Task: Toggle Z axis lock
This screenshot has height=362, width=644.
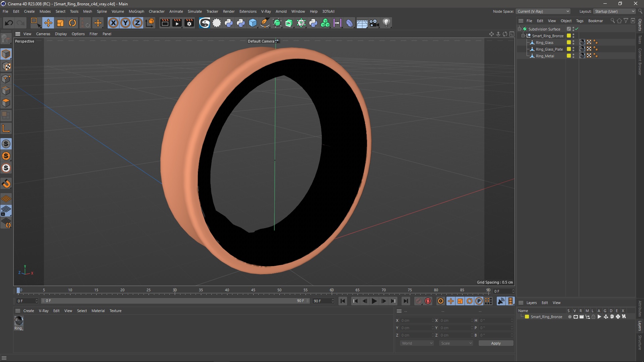Action: [x=138, y=23]
